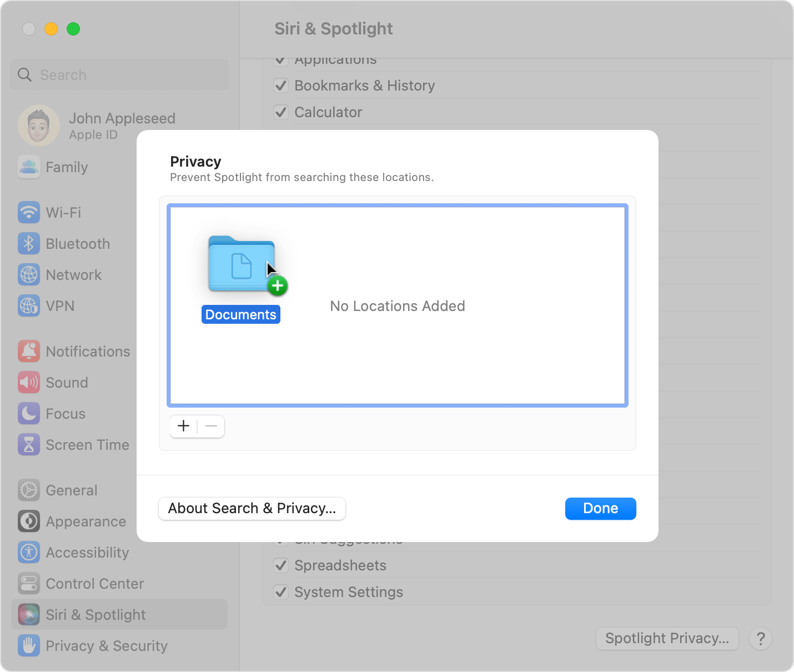Click the minus button to remove location
The image size is (794, 672).
click(x=211, y=426)
